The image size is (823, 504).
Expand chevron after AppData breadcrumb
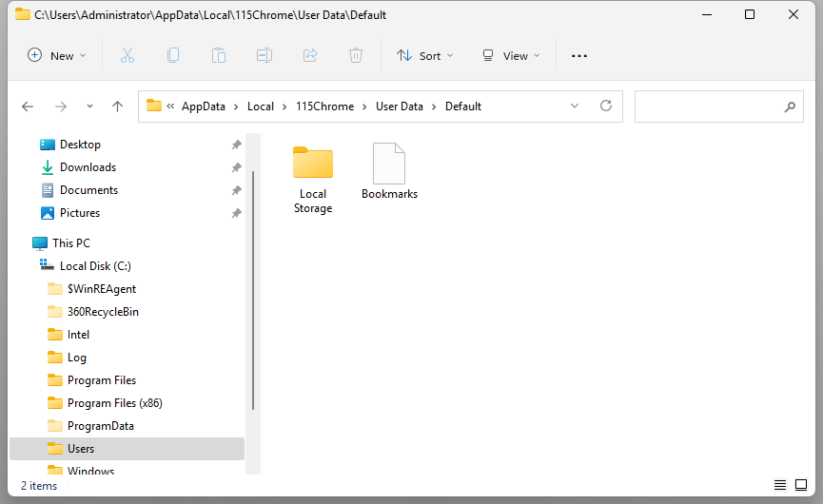click(x=236, y=107)
